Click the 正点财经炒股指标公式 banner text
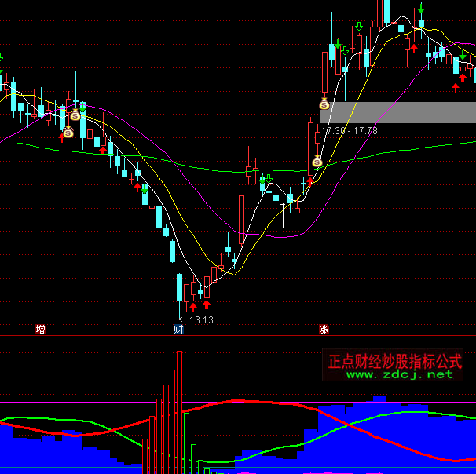The height and width of the screenshot is (474, 476). pos(394,360)
